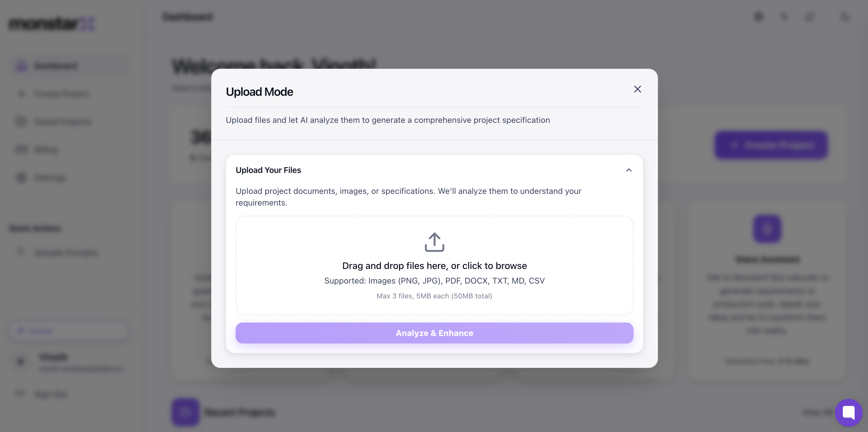
Task: Click the Upload Your Files header
Action: click(x=268, y=170)
